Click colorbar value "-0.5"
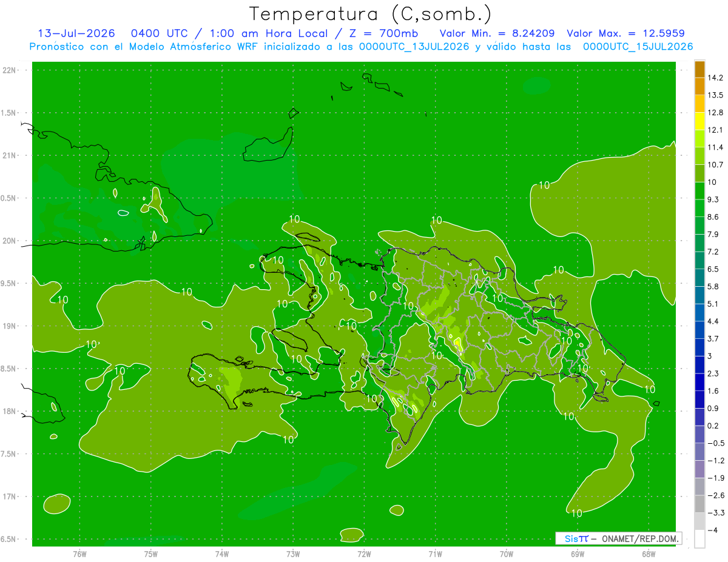The height and width of the screenshot is (562, 728). (x=716, y=443)
